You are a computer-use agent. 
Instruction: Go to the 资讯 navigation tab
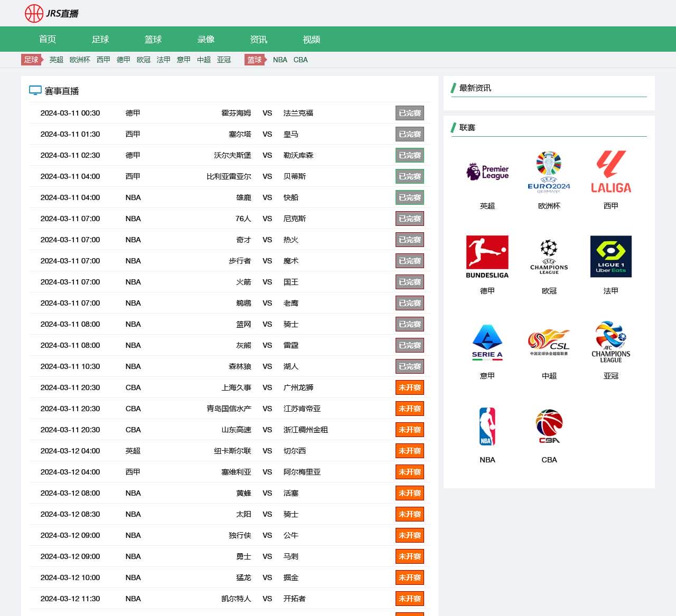pyautogui.click(x=258, y=40)
